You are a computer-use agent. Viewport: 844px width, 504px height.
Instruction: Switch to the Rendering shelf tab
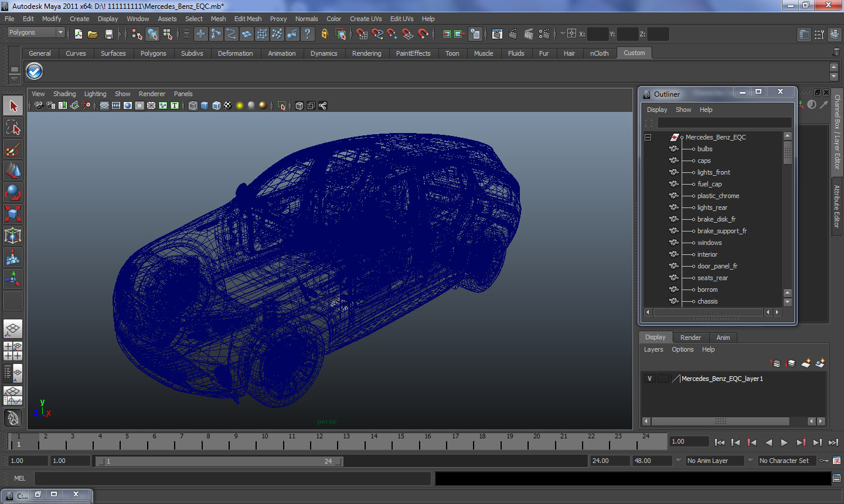[x=366, y=53]
